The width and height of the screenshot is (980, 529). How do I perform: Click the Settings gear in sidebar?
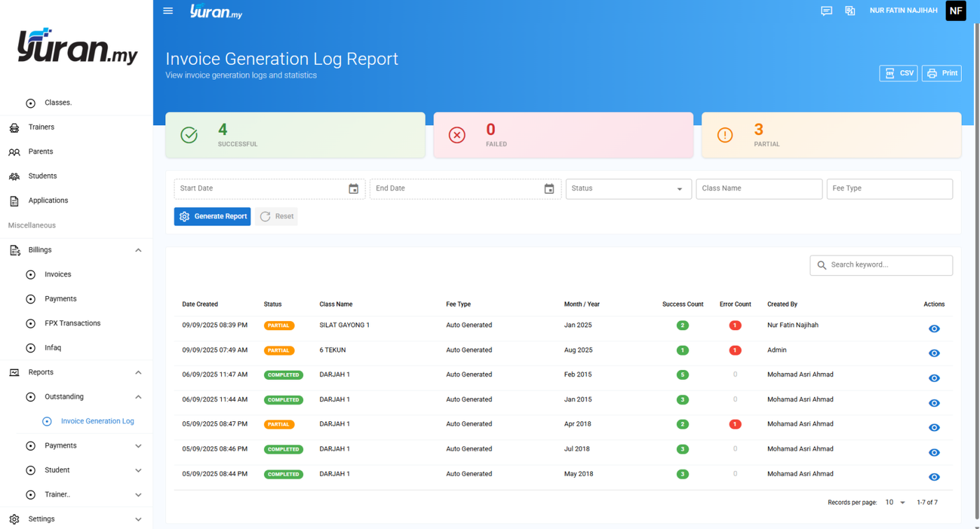click(14, 519)
